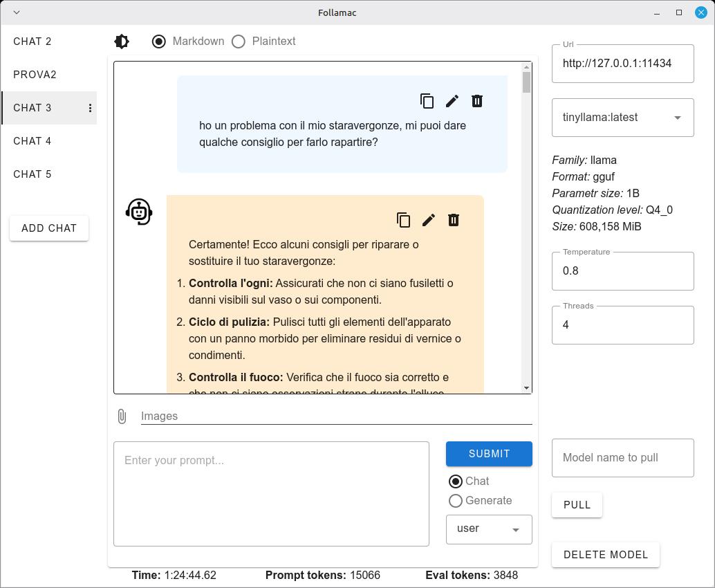Submit the prompt with the SUBMIT button
The width and height of the screenshot is (715, 588).
[489, 454]
